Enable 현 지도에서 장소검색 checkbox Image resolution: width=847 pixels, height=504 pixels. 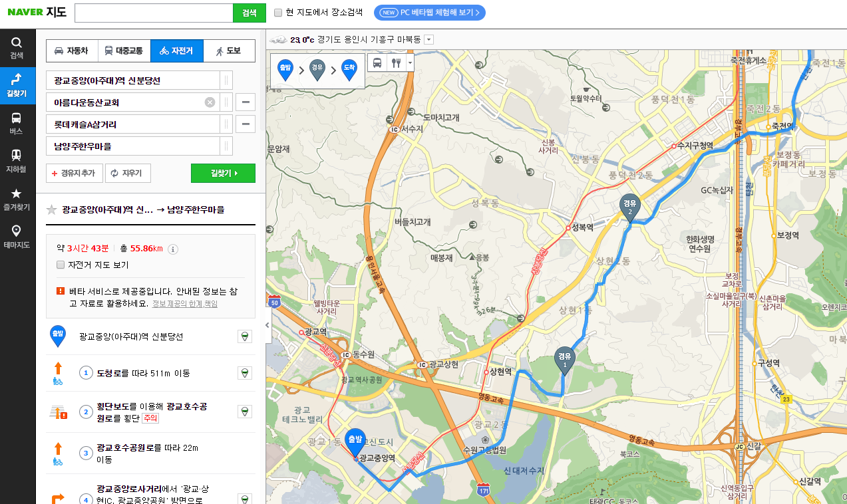(x=279, y=13)
